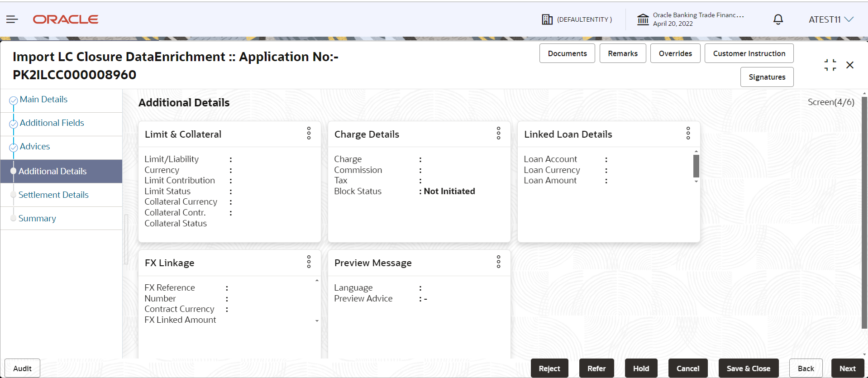Open the Limit & Collateral options menu

click(309, 133)
